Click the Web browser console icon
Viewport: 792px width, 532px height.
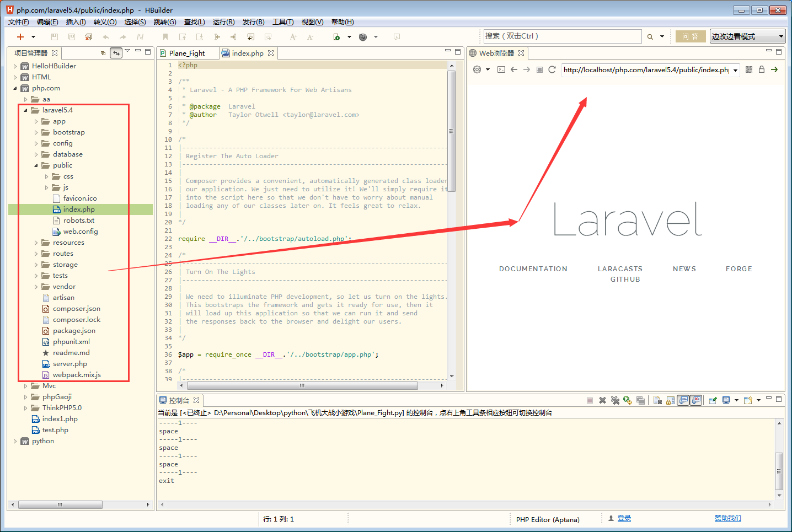[501, 69]
